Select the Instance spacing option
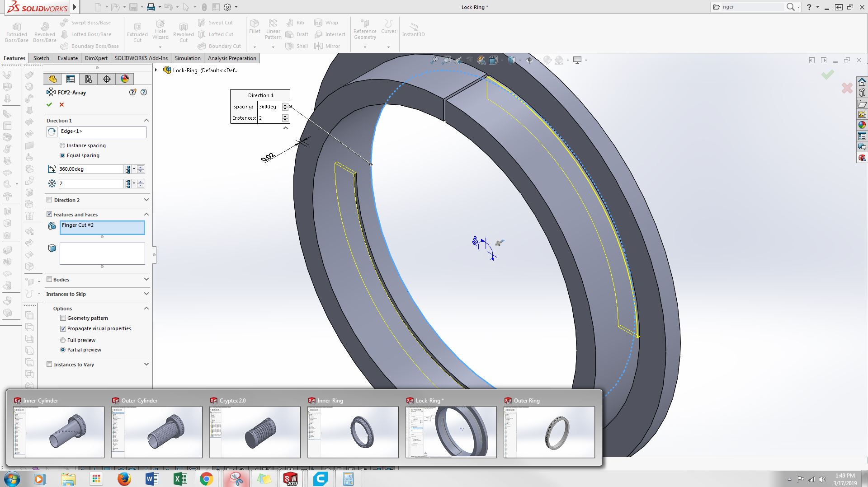 [62, 145]
